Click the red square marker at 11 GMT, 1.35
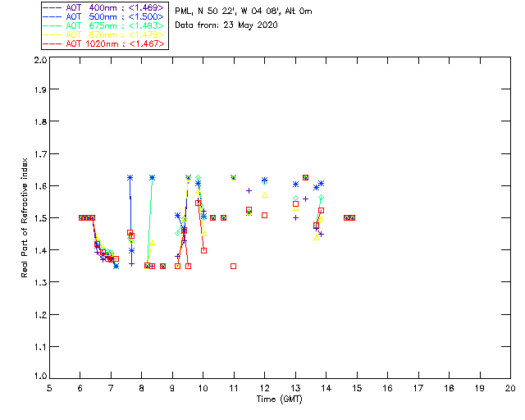525x420 pixels. pyautogui.click(x=233, y=267)
